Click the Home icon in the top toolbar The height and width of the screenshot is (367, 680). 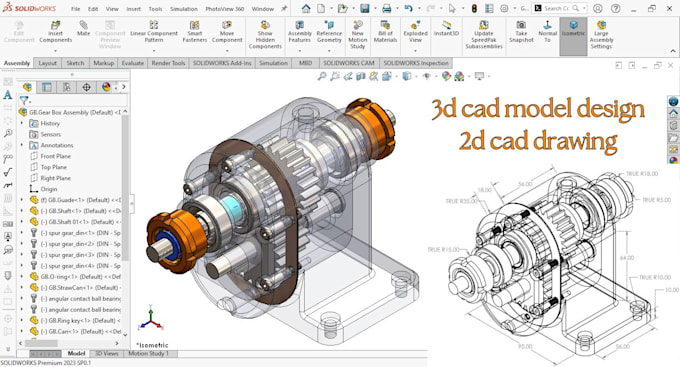point(306,8)
